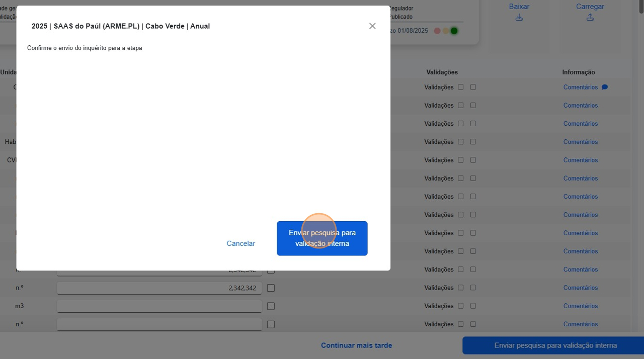This screenshot has width=644, height=359.
Task: Click the input field showing 2,342,342
Action: point(159,288)
